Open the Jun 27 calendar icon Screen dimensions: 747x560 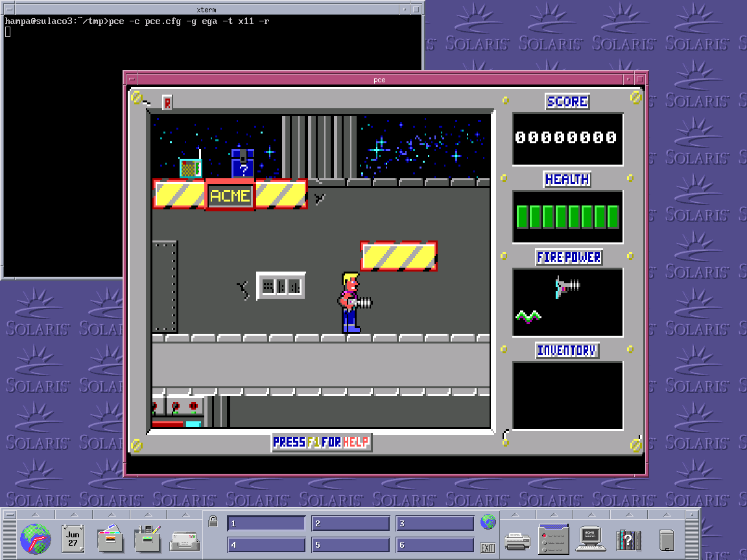[73, 539]
